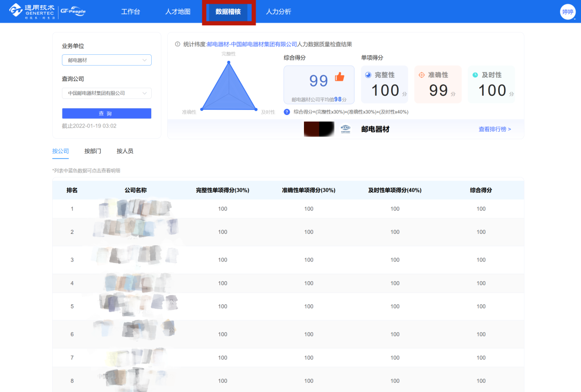
Task: Click the question mark icon beside score formula
Action: [287, 112]
